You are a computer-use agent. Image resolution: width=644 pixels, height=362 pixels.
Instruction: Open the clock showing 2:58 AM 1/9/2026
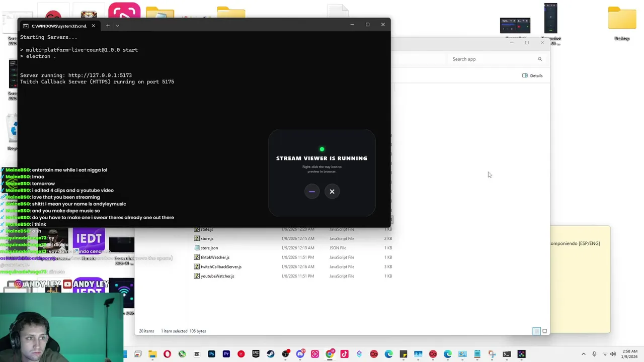pos(630,354)
